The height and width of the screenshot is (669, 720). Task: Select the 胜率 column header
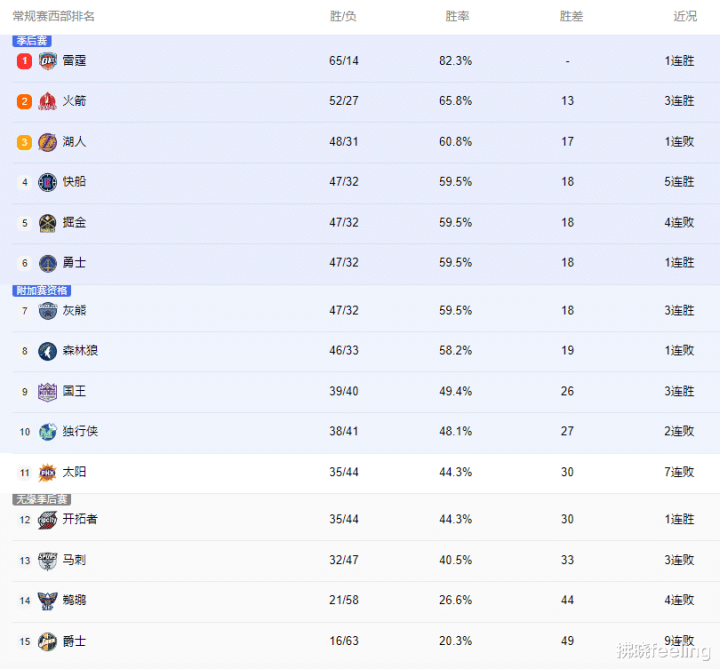458,17
